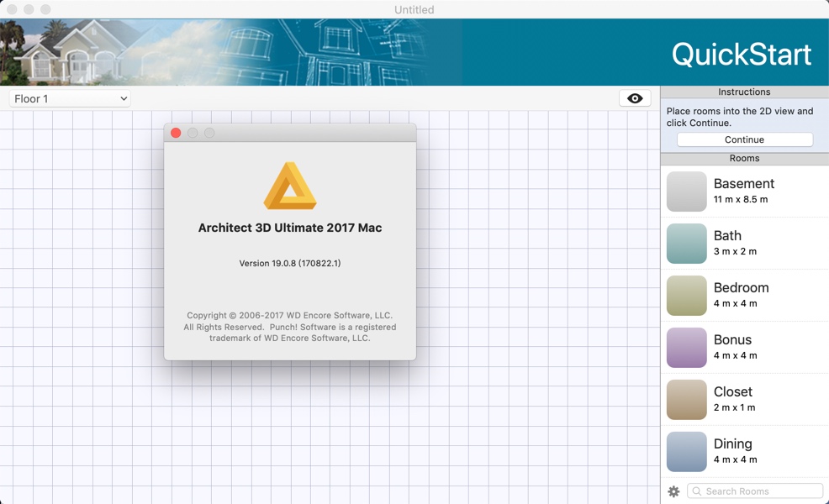Focus the Search Rooms field
The image size is (829, 504).
(755, 491)
